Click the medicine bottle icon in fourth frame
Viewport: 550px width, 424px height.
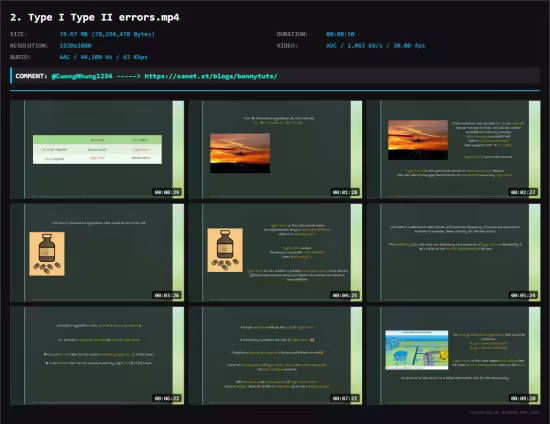pyautogui.click(x=47, y=254)
